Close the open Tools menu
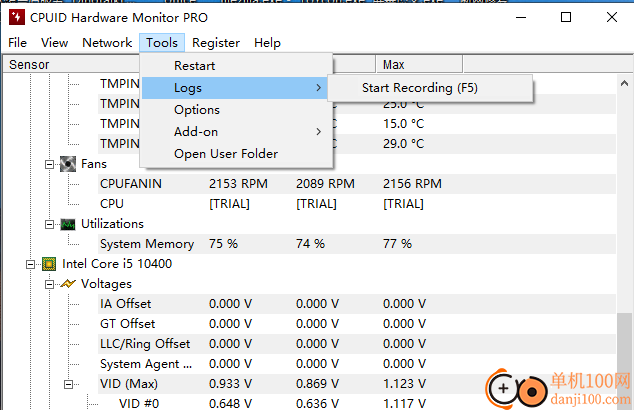634x410 pixels. (x=162, y=42)
